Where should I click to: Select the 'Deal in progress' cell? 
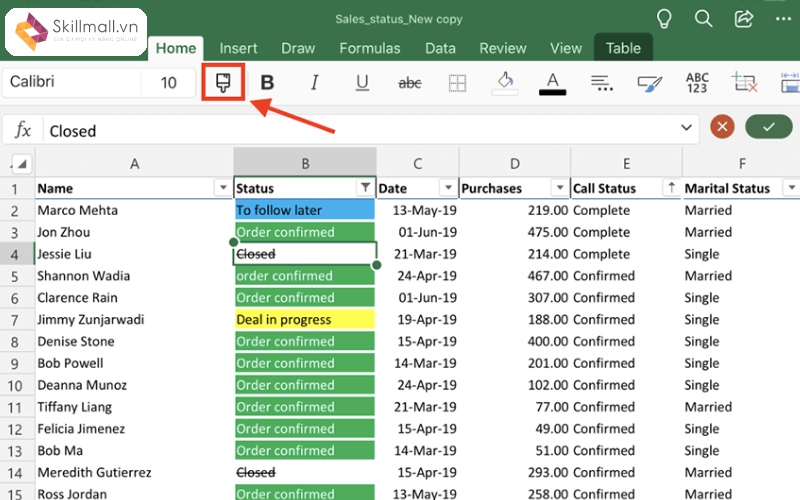(305, 319)
